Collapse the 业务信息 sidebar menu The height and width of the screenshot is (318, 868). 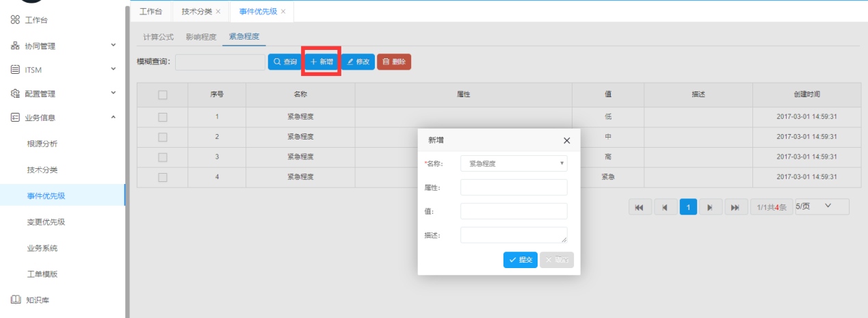pyautogui.click(x=114, y=117)
